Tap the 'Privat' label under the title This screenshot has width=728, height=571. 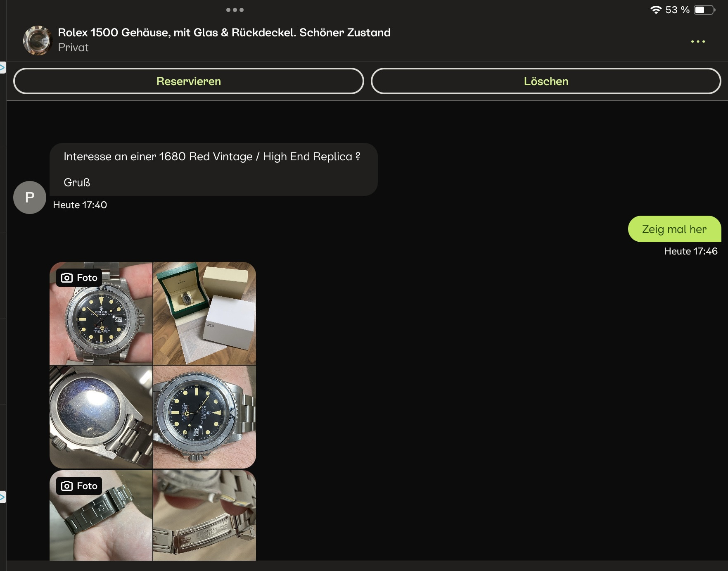73,48
